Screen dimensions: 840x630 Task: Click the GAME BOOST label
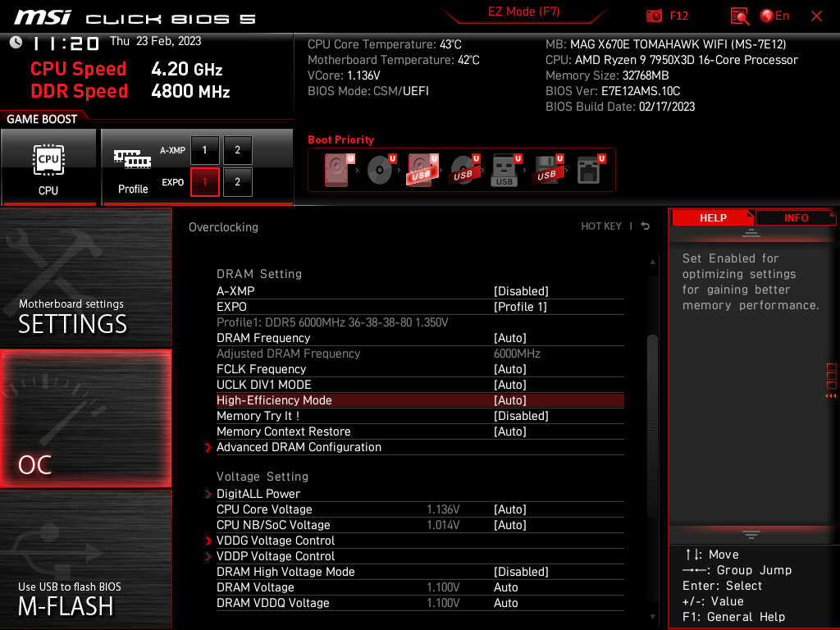point(42,119)
